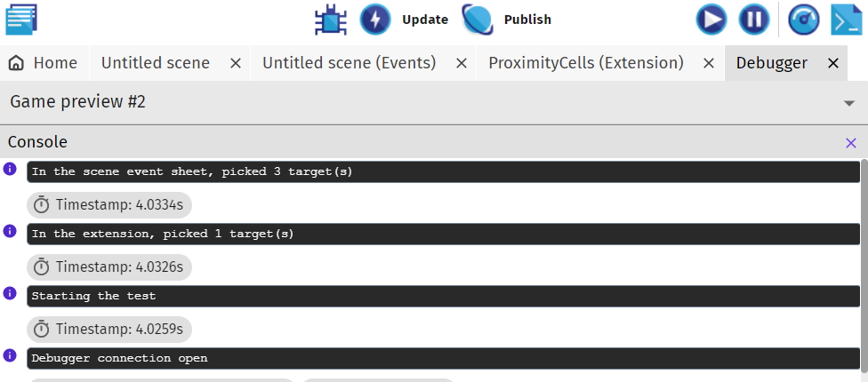Open the Untitled scene (Events) tab

(350, 63)
